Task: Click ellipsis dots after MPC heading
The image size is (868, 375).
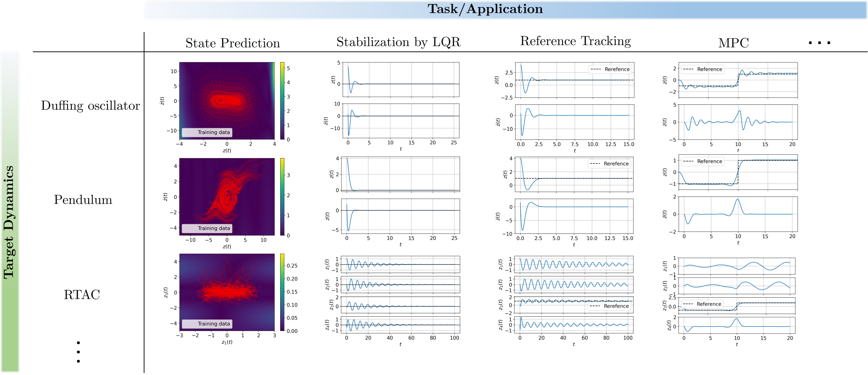Action: (x=819, y=43)
